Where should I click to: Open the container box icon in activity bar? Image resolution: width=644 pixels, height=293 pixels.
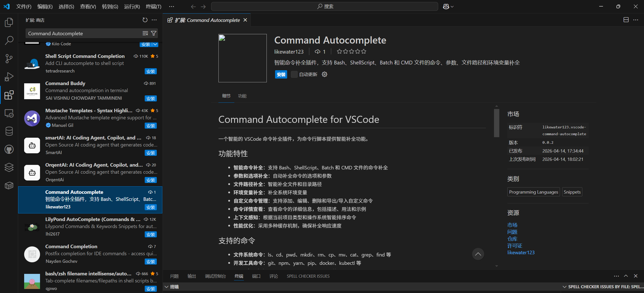tap(9, 186)
